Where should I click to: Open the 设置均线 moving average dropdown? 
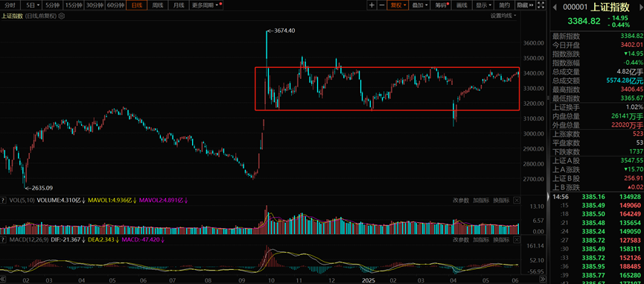tap(503, 16)
